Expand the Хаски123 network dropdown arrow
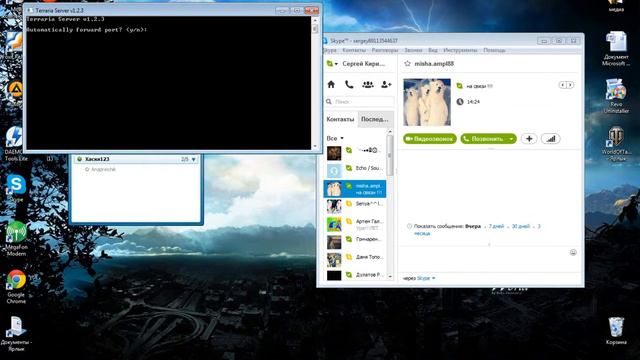 click(193, 159)
